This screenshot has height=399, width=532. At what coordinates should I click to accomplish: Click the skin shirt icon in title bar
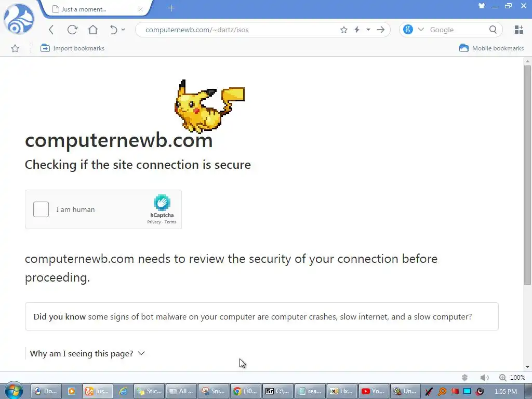point(481,6)
